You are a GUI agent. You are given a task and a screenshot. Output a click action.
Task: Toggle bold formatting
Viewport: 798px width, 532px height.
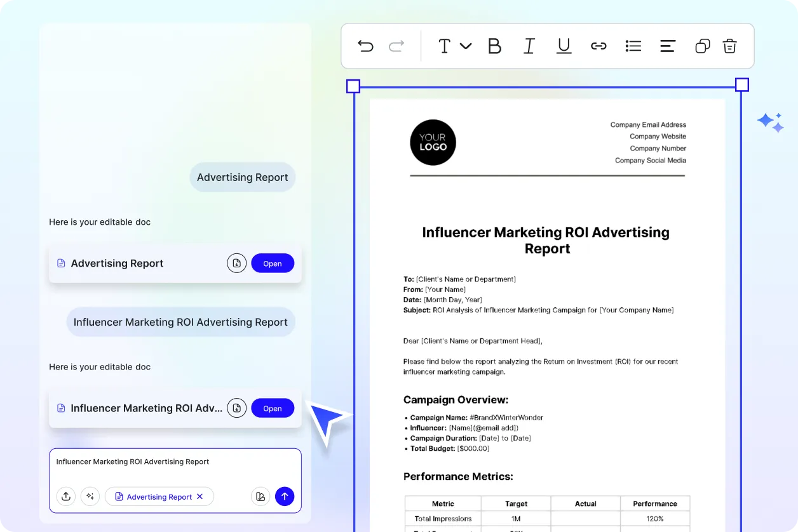pyautogui.click(x=494, y=46)
